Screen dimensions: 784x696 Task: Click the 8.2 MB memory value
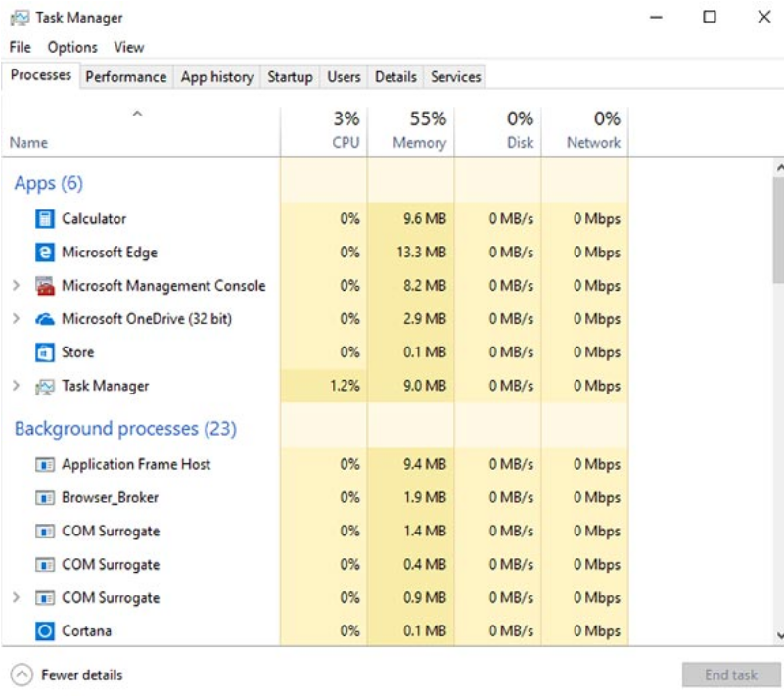pyautogui.click(x=425, y=286)
